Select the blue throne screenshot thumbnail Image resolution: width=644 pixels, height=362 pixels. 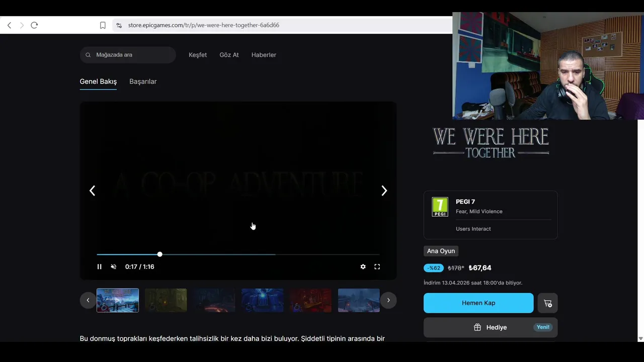[x=263, y=300]
